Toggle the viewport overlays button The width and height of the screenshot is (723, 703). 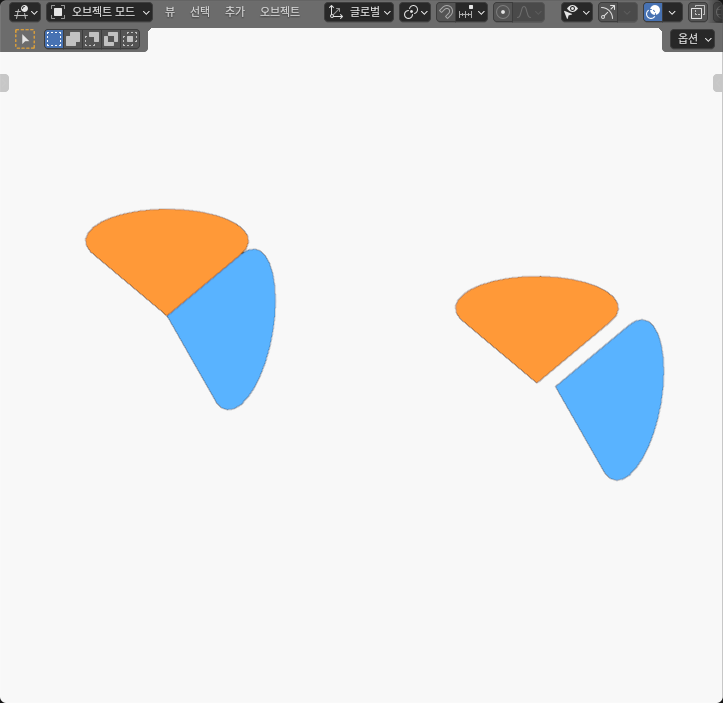(653, 12)
